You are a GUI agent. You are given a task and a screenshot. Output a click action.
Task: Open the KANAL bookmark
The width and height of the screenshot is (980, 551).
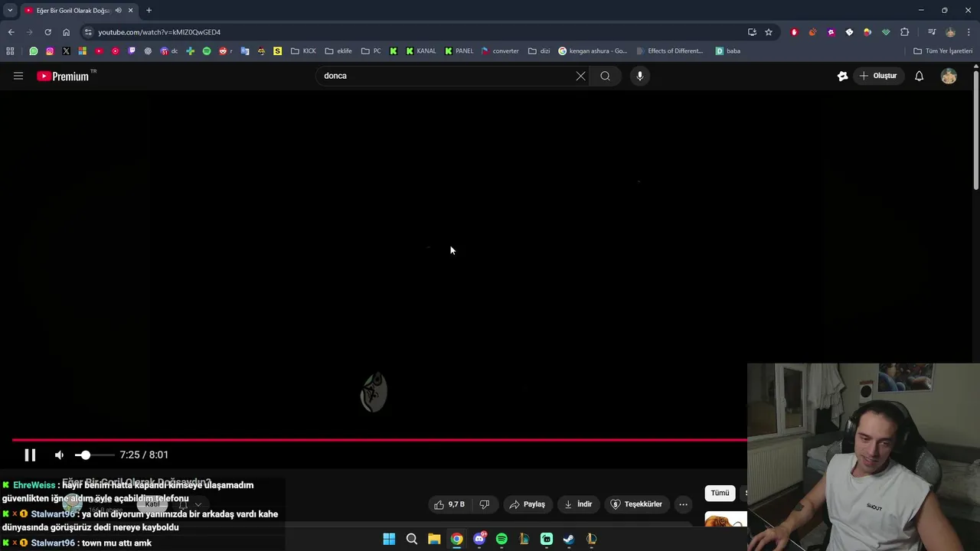pyautogui.click(x=420, y=51)
